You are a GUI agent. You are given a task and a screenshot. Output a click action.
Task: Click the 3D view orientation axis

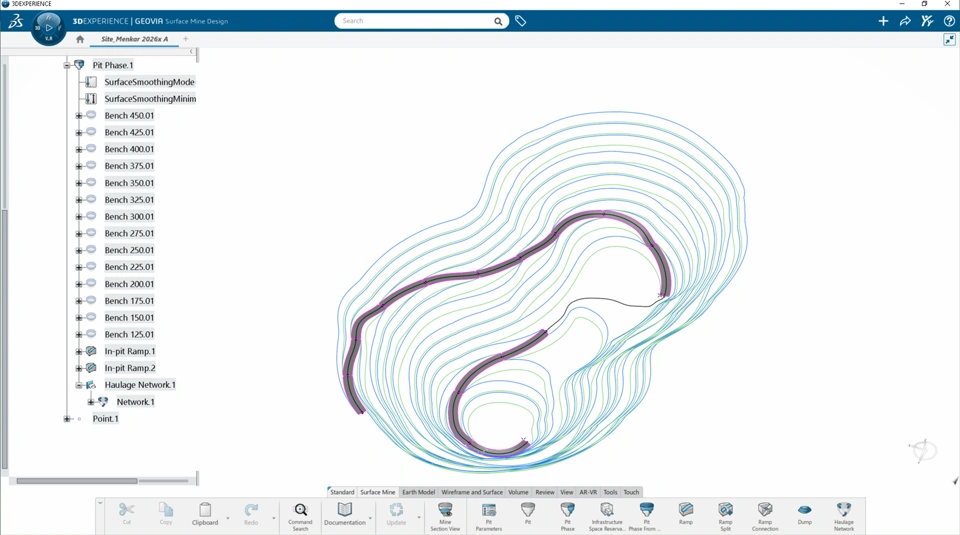tap(923, 451)
